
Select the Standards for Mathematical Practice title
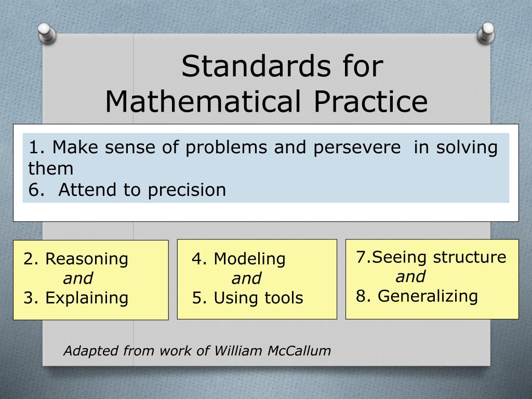(x=267, y=84)
